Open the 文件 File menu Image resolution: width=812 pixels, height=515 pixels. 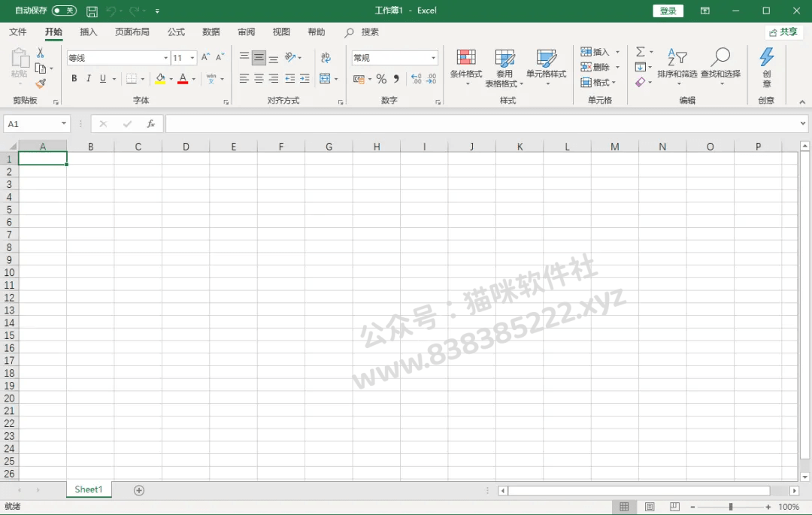coord(17,32)
